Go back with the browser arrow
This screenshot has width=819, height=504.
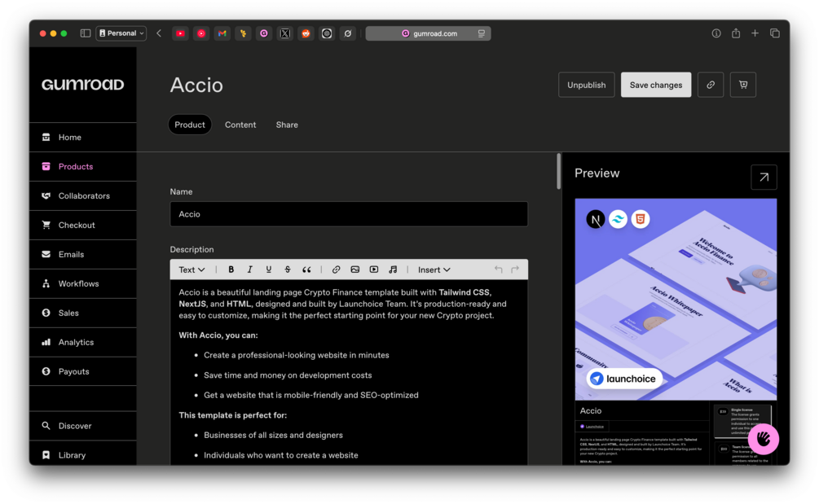(x=159, y=33)
